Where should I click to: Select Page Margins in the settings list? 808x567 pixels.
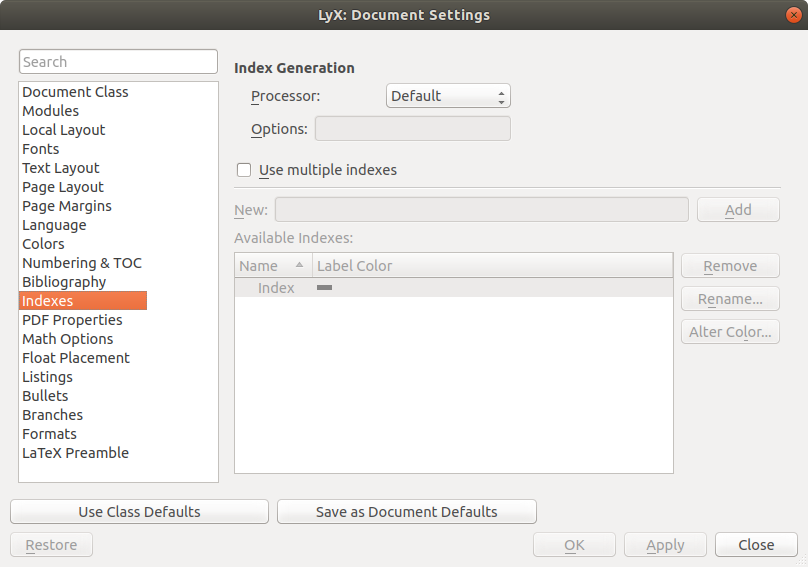[x=67, y=206]
